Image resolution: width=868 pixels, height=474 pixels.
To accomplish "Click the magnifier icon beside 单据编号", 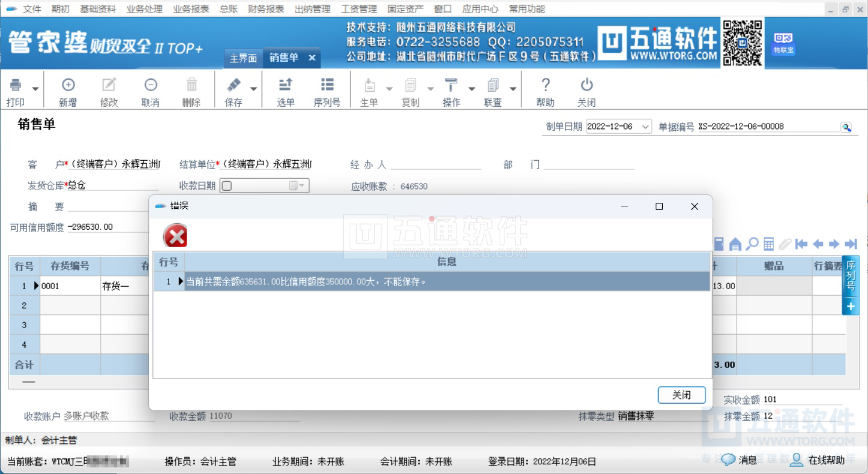I will click(846, 127).
